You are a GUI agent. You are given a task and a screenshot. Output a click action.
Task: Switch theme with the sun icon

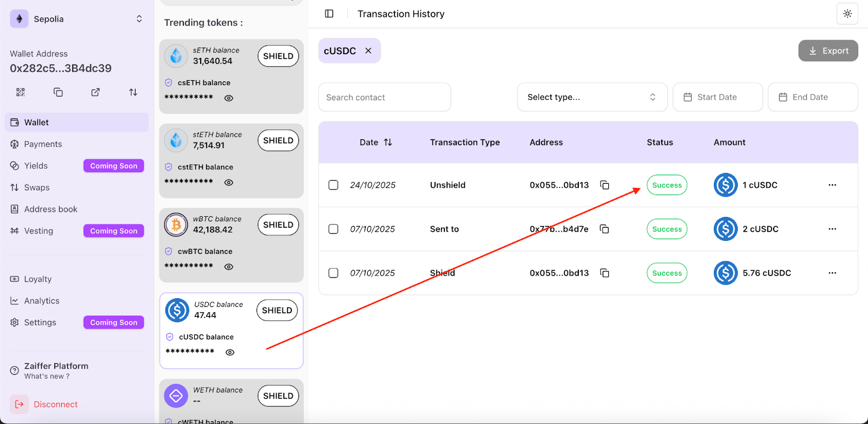coord(847,14)
